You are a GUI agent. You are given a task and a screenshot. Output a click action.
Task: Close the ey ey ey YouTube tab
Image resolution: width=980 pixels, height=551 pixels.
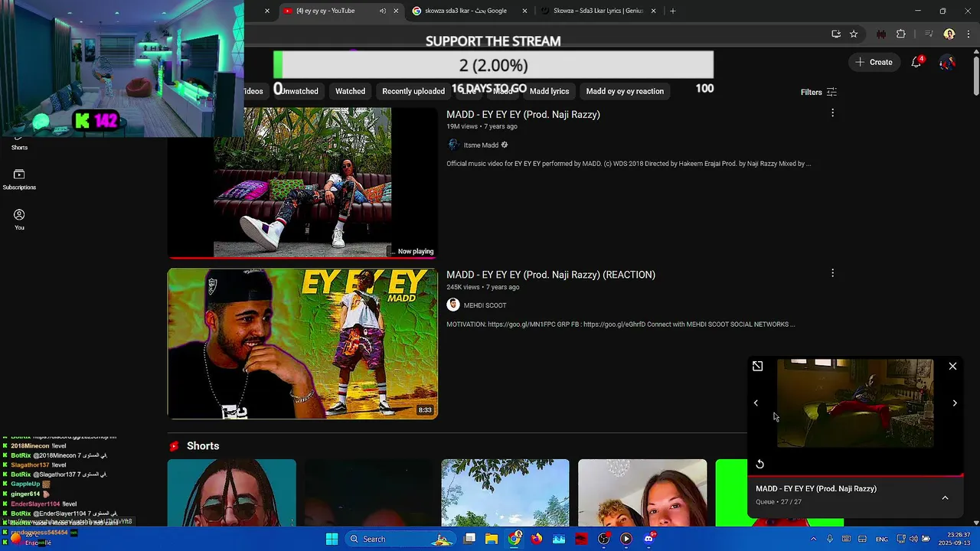pos(396,11)
